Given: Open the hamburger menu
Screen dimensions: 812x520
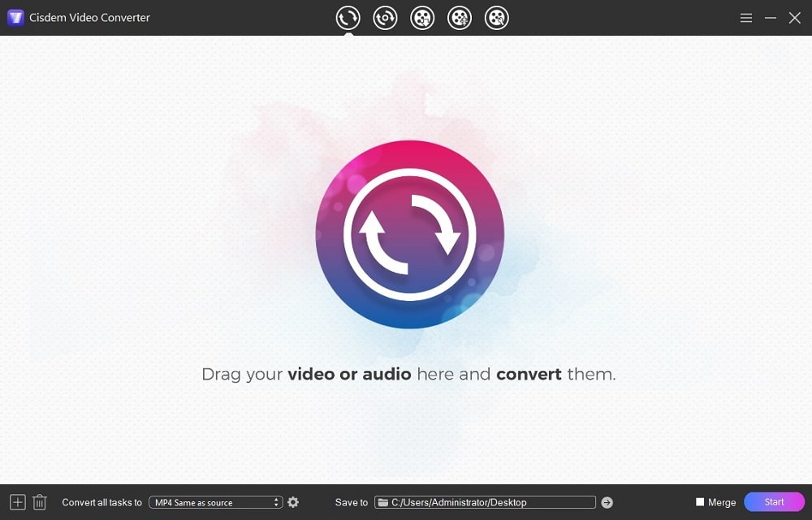Looking at the screenshot, I should [x=745, y=17].
